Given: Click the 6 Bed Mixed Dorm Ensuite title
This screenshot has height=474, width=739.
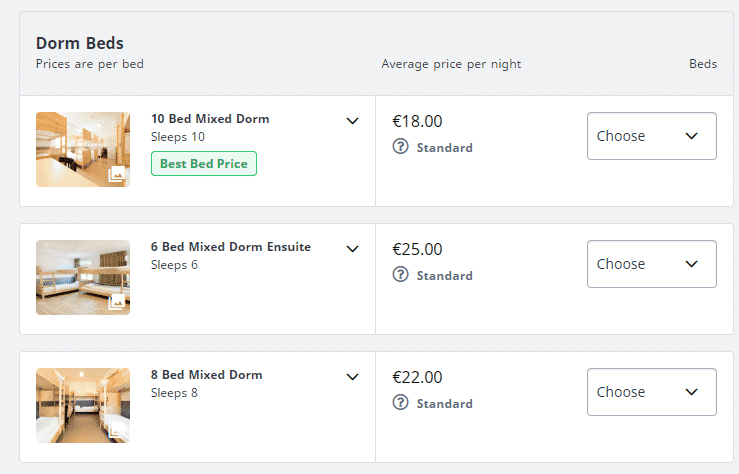Looking at the screenshot, I should [231, 247].
